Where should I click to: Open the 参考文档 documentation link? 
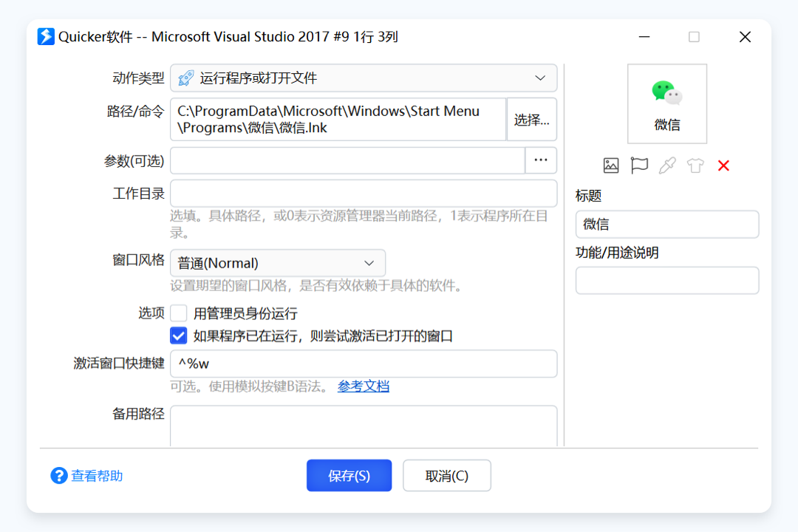(364, 386)
